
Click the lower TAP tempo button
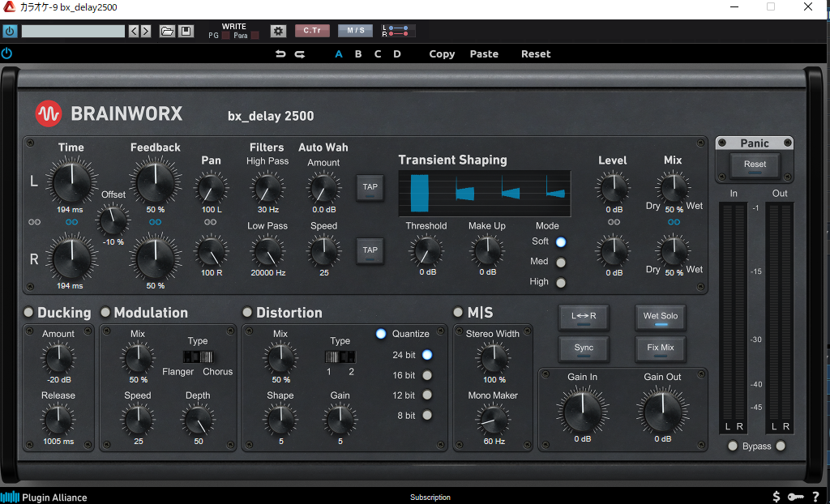(370, 251)
